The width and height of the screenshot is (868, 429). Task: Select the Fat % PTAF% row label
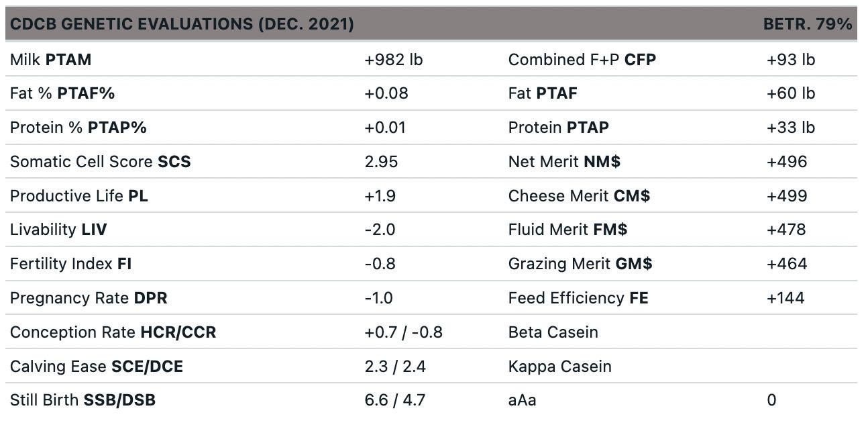tap(62, 93)
